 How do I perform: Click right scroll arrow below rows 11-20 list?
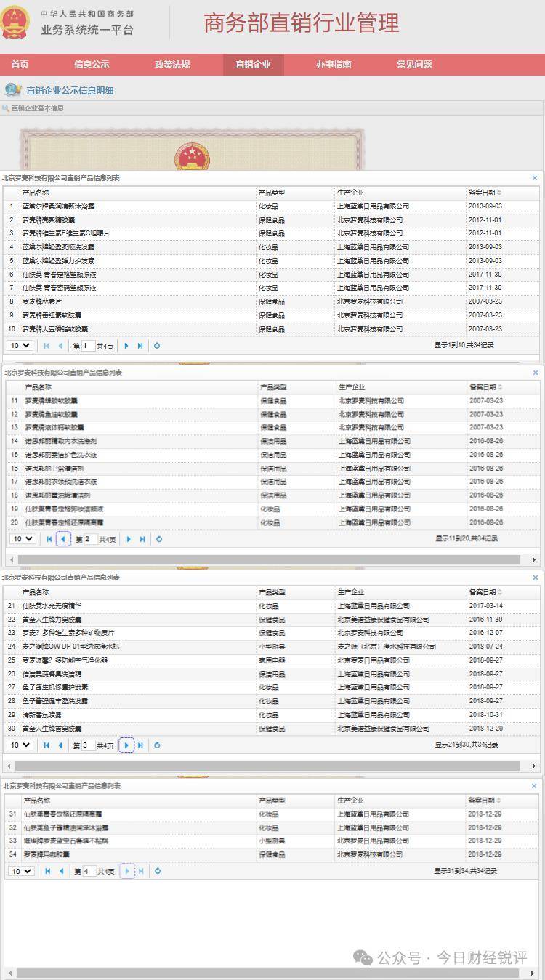coord(534,560)
